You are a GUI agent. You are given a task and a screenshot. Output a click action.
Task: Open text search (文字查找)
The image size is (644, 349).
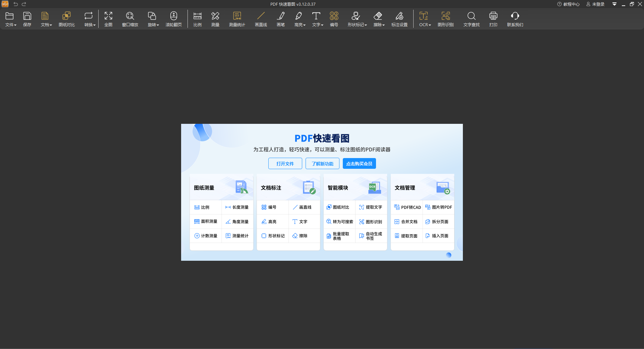click(472, 19)
